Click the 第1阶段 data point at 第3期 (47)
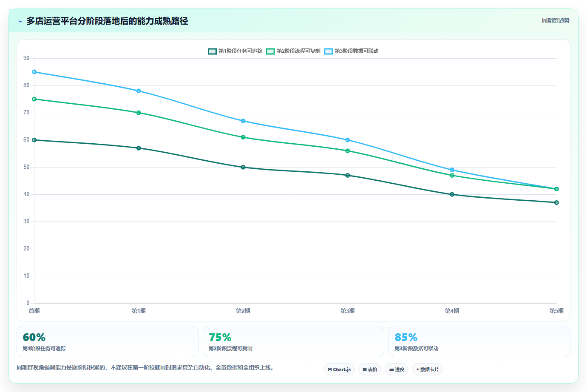 pos(348,175)
